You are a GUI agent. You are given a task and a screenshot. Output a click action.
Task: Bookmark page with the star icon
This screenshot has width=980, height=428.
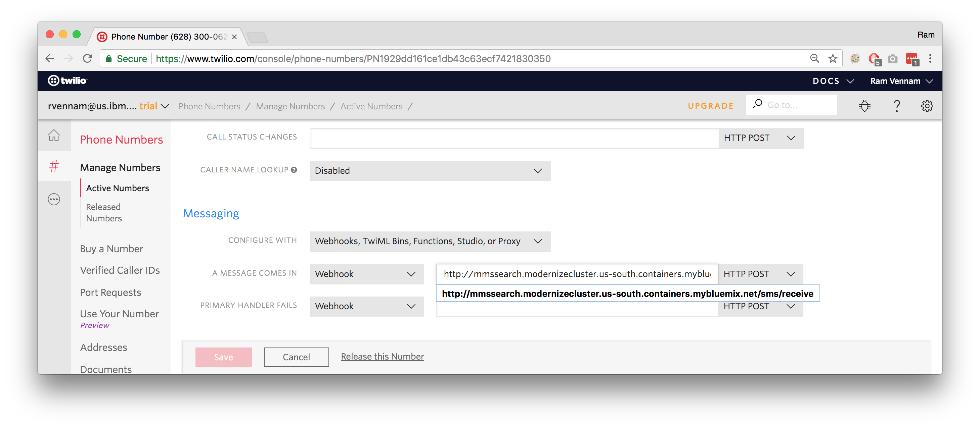(833, 59)
